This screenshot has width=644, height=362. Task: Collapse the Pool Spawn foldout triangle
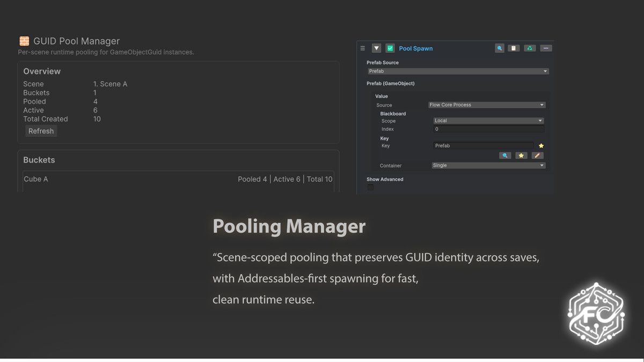pos(376,48)
